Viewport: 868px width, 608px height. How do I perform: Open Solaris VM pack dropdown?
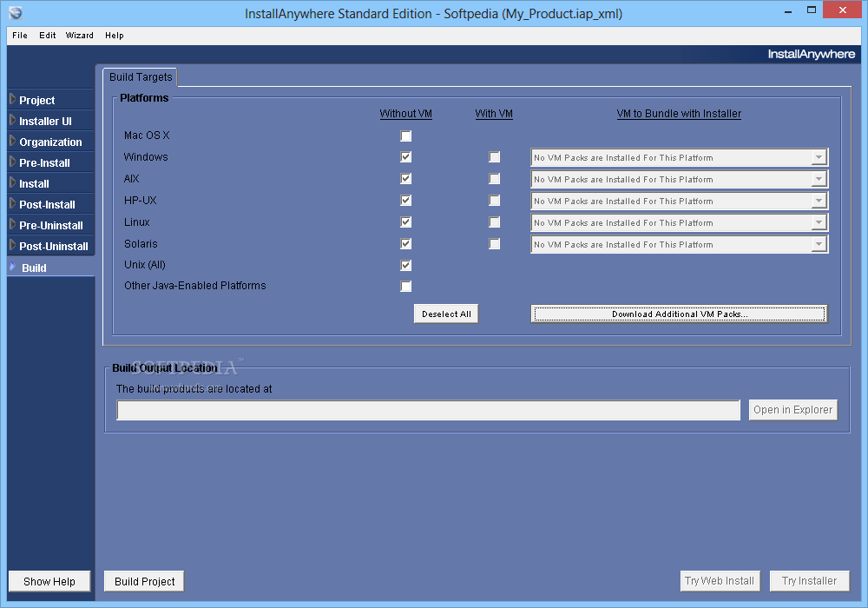[x=679, y=244]
